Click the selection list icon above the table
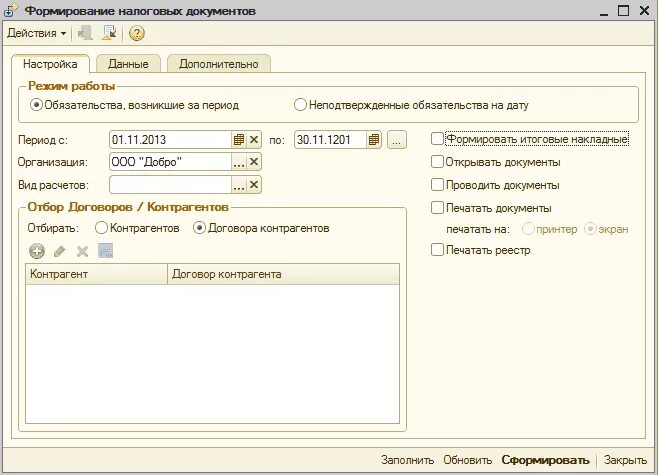This screenshot has width=658, height=475. tap(105, 251)
